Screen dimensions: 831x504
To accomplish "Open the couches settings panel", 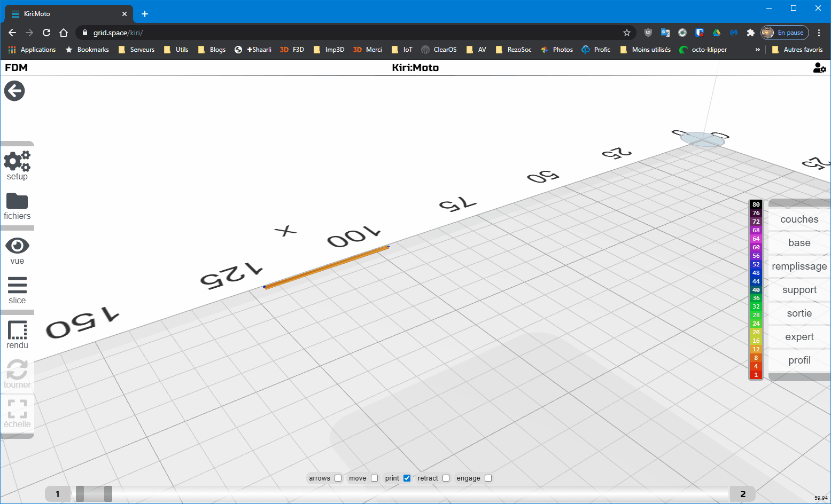I will pyautogui.click(x=799, y=219).
